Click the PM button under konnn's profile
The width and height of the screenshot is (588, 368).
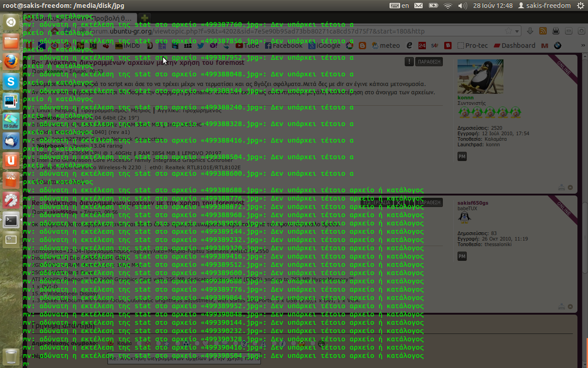pos(462,157)
